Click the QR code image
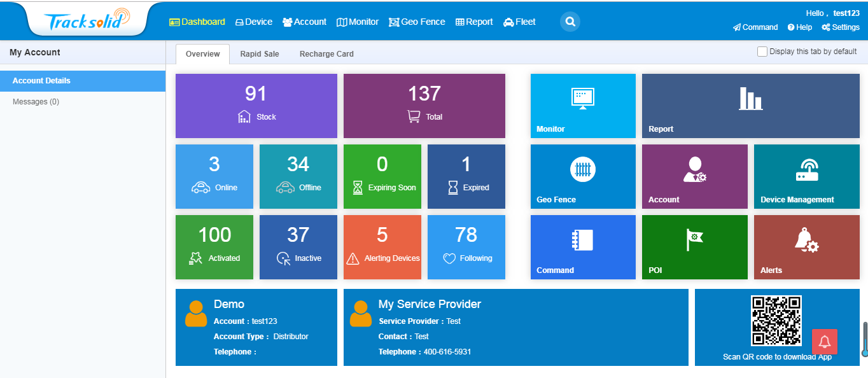Screen dimensions: 868x378 [x=776, y=321]
